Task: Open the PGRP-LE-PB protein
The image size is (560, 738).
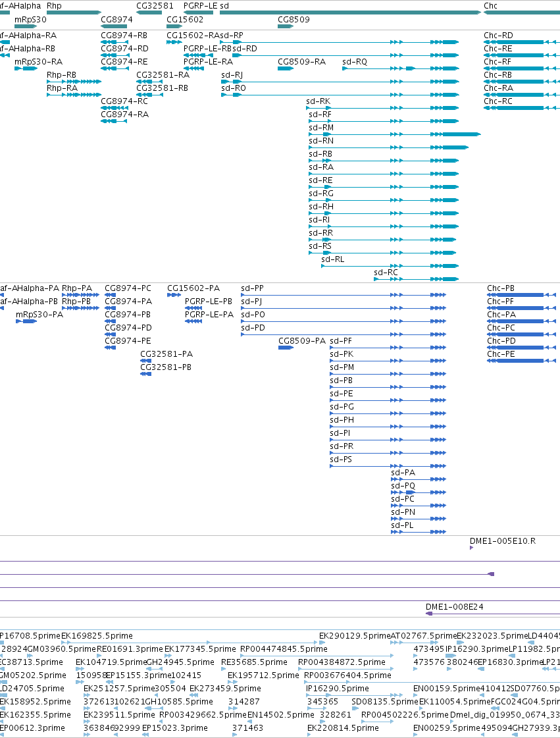Action: tap(209, 302)
